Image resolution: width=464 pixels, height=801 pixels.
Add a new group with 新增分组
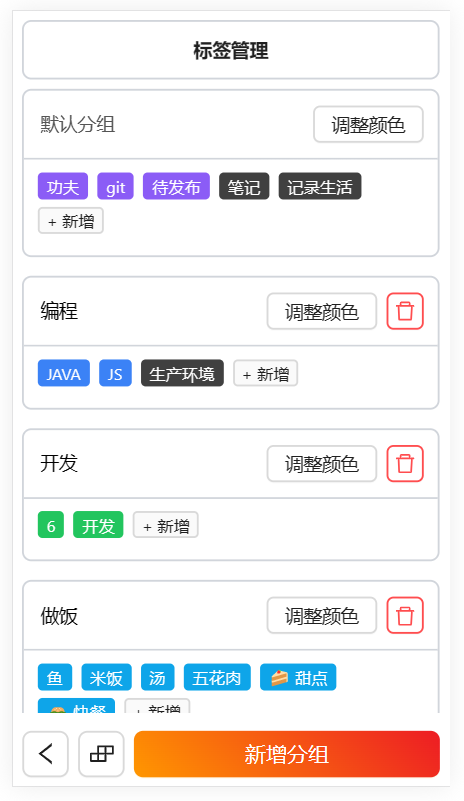(x=287, y=754)
